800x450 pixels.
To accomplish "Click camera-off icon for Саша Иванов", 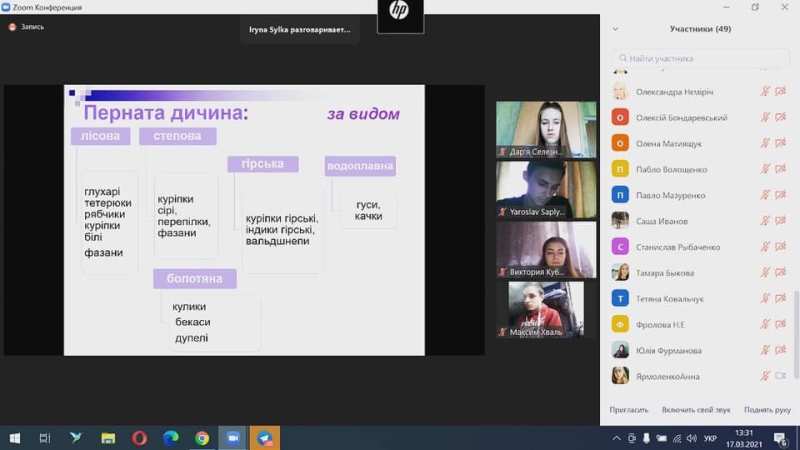I will pos(780,221).
